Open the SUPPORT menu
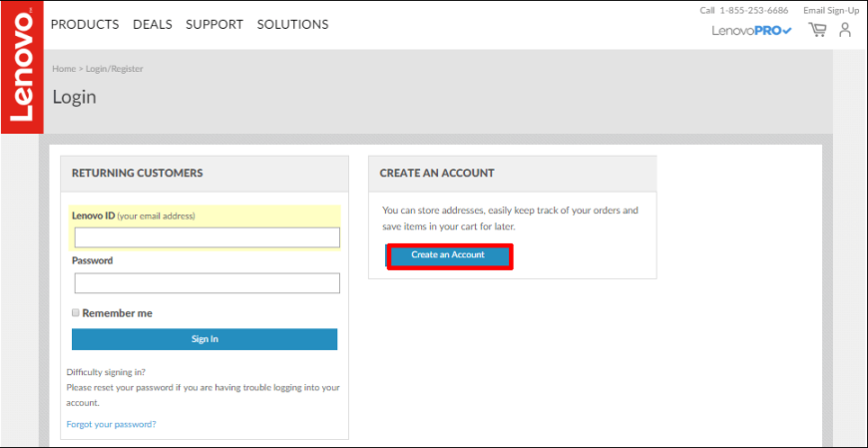The width and height of the screenshot is (868, 448). click(x=215, y=24)
